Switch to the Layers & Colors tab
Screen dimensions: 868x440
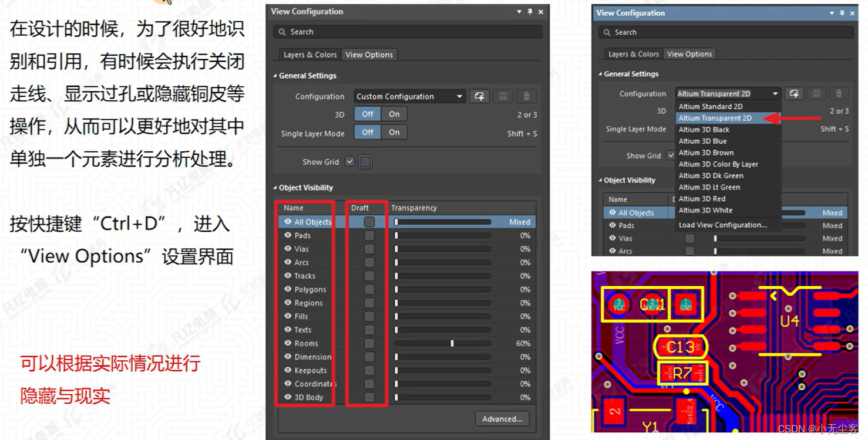(x=309, y=55)
